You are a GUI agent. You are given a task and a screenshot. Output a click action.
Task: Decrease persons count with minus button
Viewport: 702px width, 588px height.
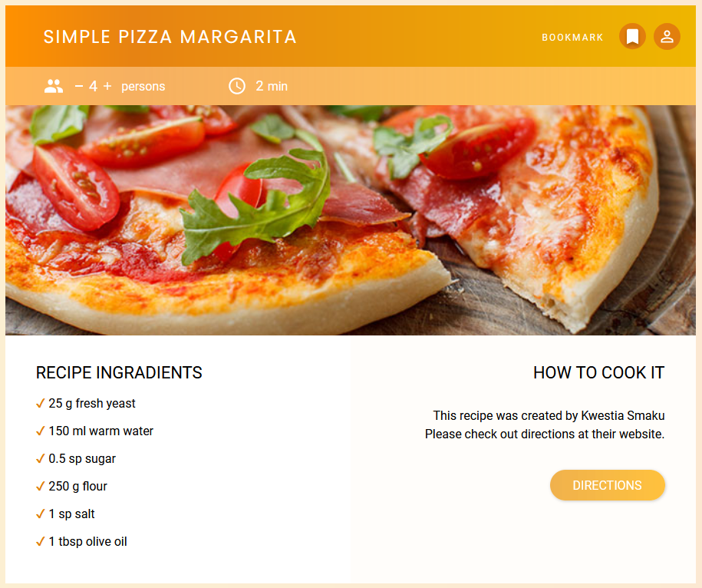[77, 86]
